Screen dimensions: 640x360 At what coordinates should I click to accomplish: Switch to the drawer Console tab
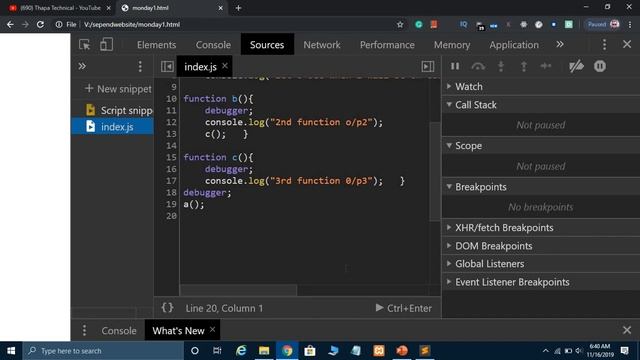click(119, 331)
